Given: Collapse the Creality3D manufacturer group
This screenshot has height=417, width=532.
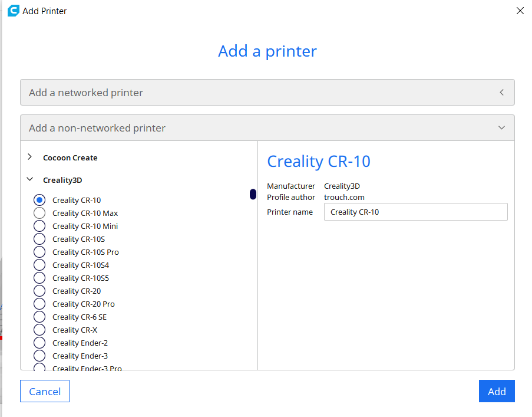Looking at the screenshot, I should tap(30, 179).
